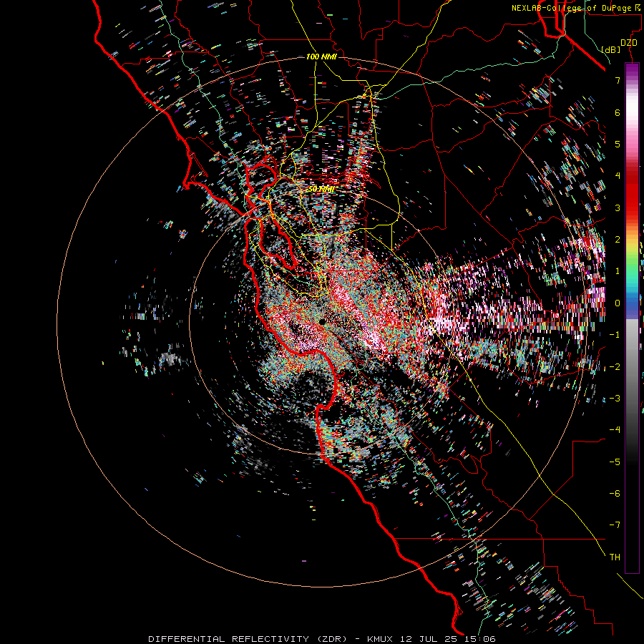644x644 pixels.
Task: Click the 3 tick on color scale
Action: [x=618, y=208]
